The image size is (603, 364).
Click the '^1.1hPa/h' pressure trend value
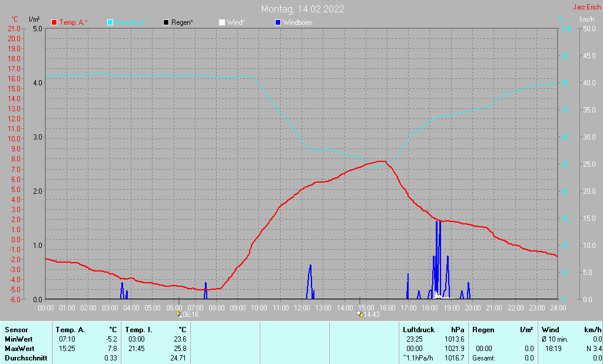[x=418, y=358]
